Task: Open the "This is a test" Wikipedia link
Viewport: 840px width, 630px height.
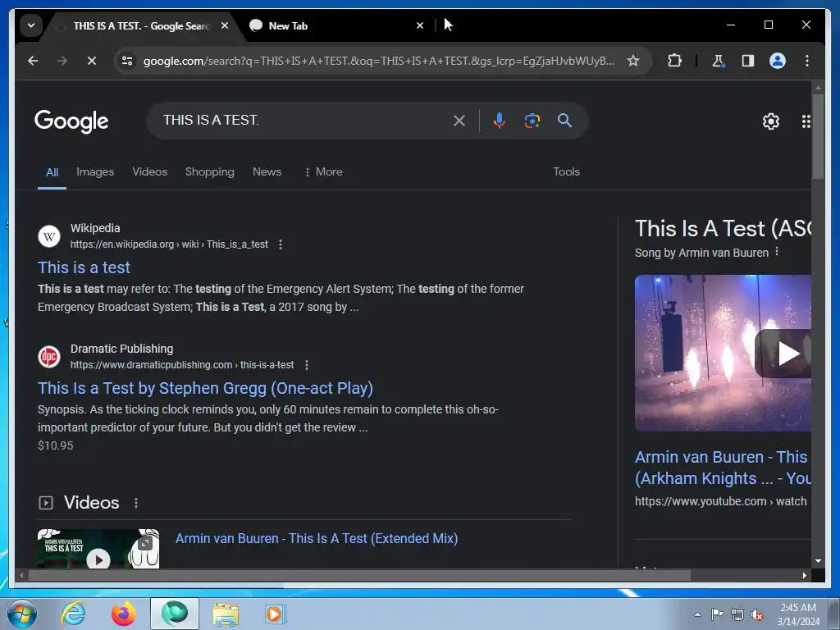Action: [84, 267]
